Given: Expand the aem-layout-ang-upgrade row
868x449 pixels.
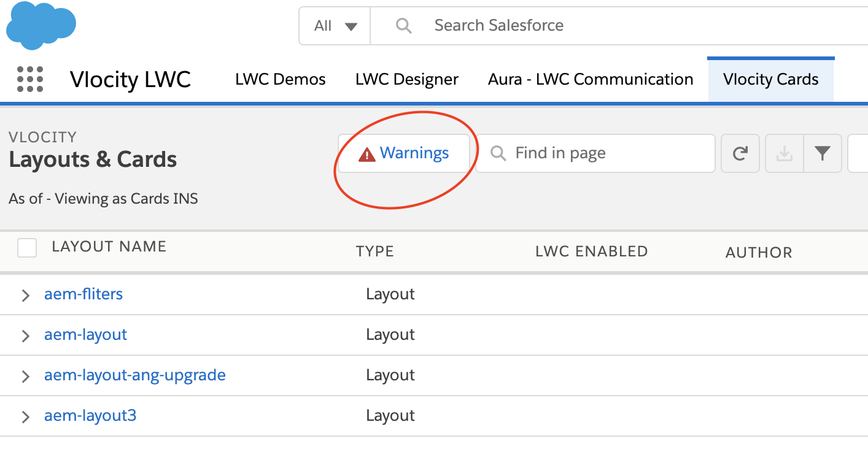Looking at the screenshot, I should [25, 377].
